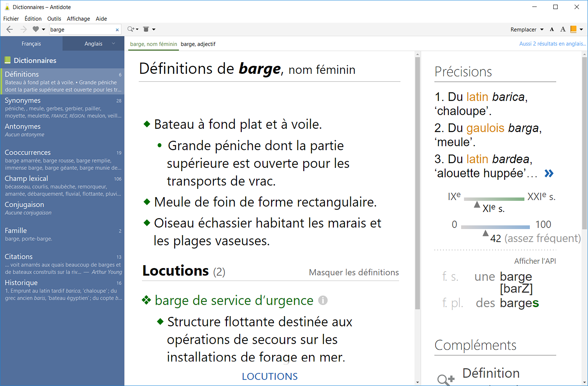
Task: Click the IXe–XXIe century timeline bar
Action: click(494, 199)
